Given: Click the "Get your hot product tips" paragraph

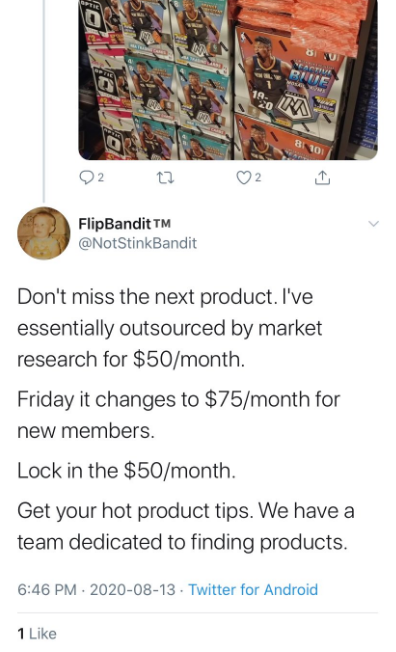Looking at the screenshot, I should [186, 526].
